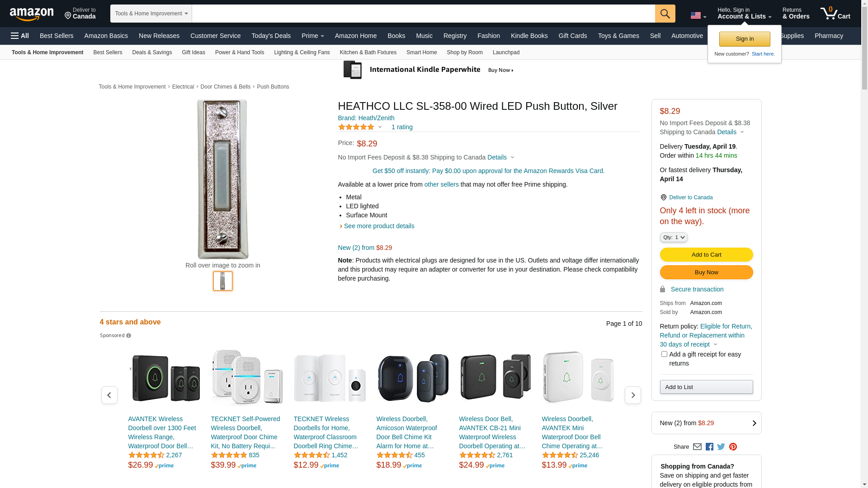The height and width of the screenshot is (488, 868).
Task: Tick the gift receipt checkbox
Action: 664,354
